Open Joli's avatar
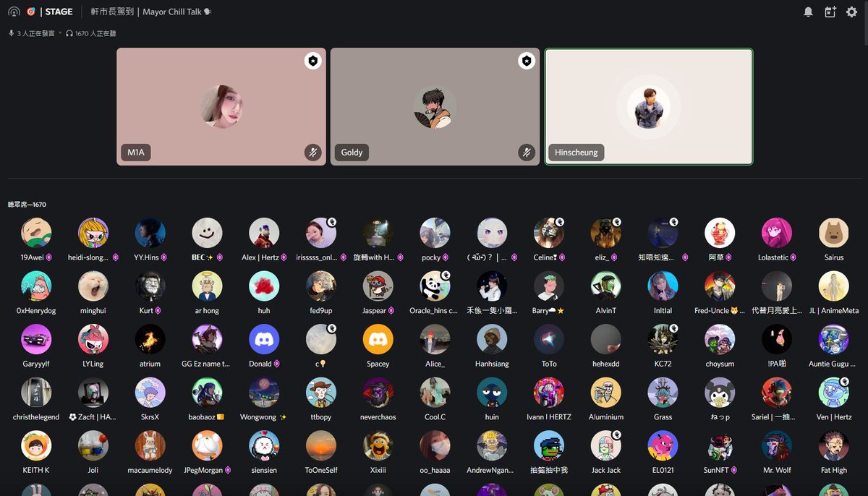This screenshot has width=868, height=496. click(x=93, y=446)
